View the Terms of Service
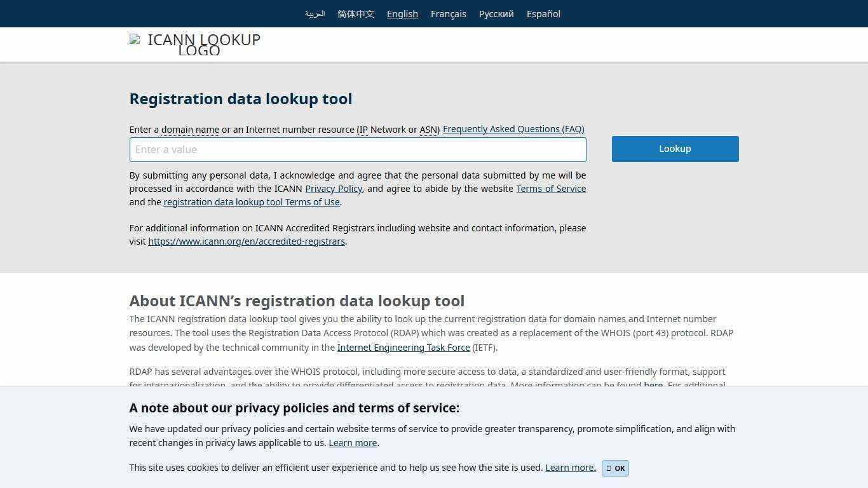The height and width of the screenshot is (488, 868). 551,189
